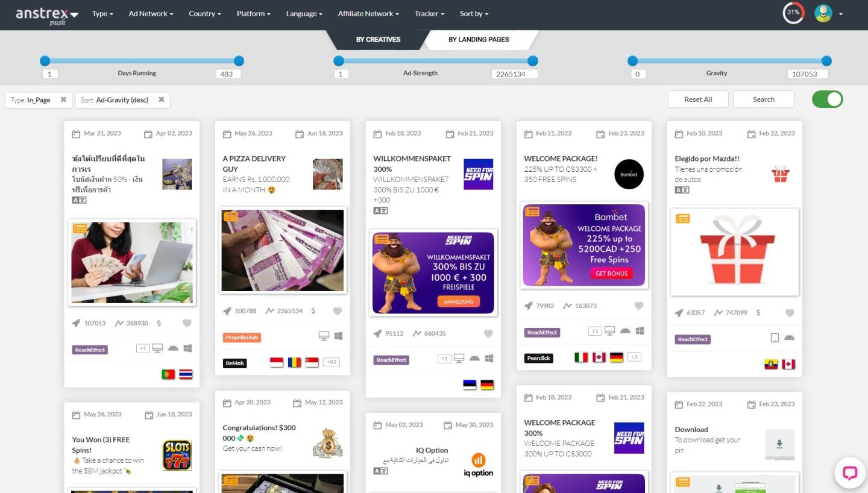Favorite the Pizza Delivery Guy ad with heart
868x493 pixels.
[338, 311]
